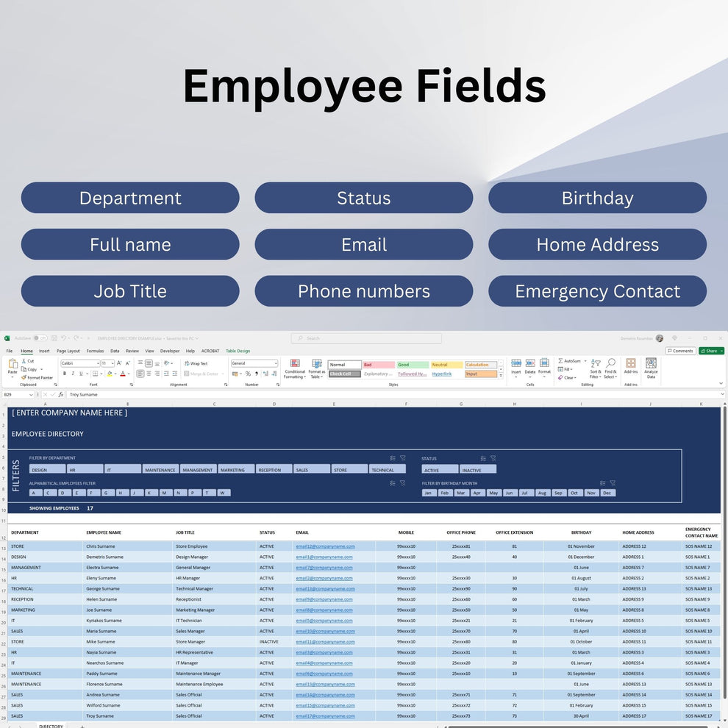Click the Middle Align icon
This screenshot has width=728, height=728.
(x=149, y=363)
